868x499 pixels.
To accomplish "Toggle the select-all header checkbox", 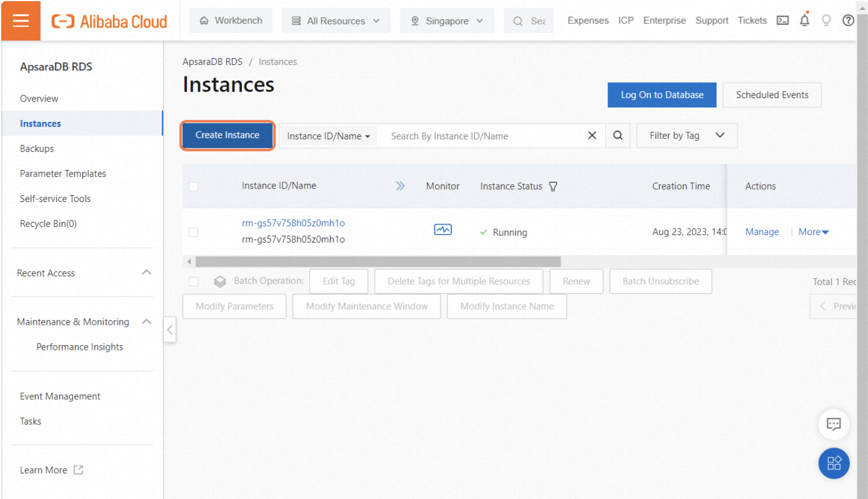I will [x=193, y=186].
